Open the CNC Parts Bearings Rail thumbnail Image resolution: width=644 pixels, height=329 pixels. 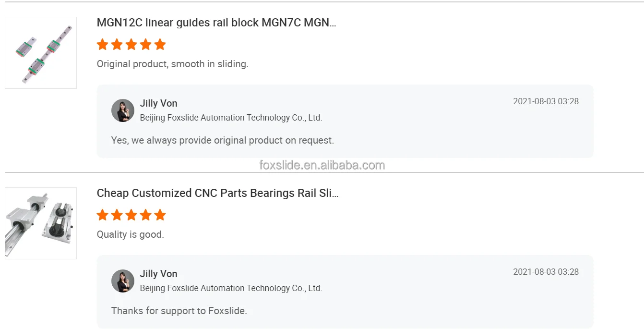pos(41,223)
